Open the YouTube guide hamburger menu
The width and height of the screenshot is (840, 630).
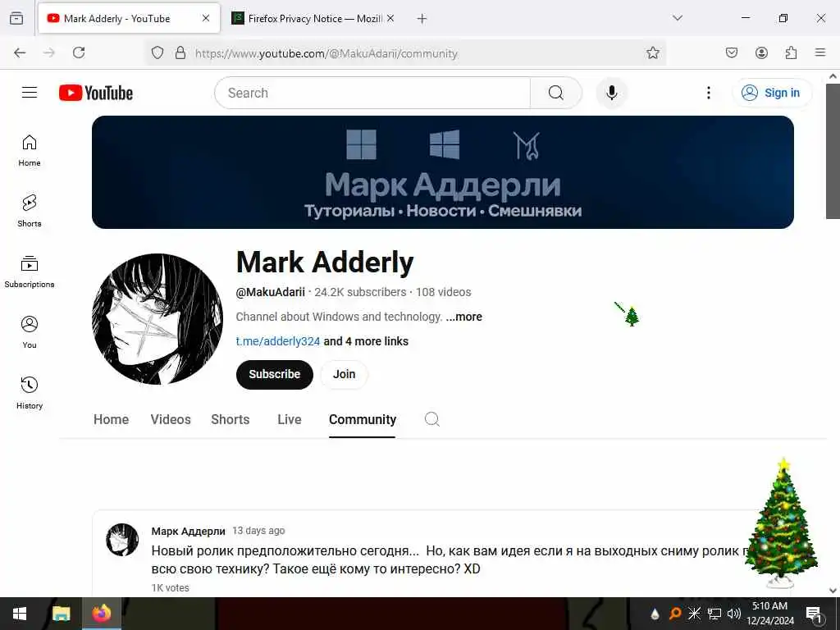click(x=30, y=93)
